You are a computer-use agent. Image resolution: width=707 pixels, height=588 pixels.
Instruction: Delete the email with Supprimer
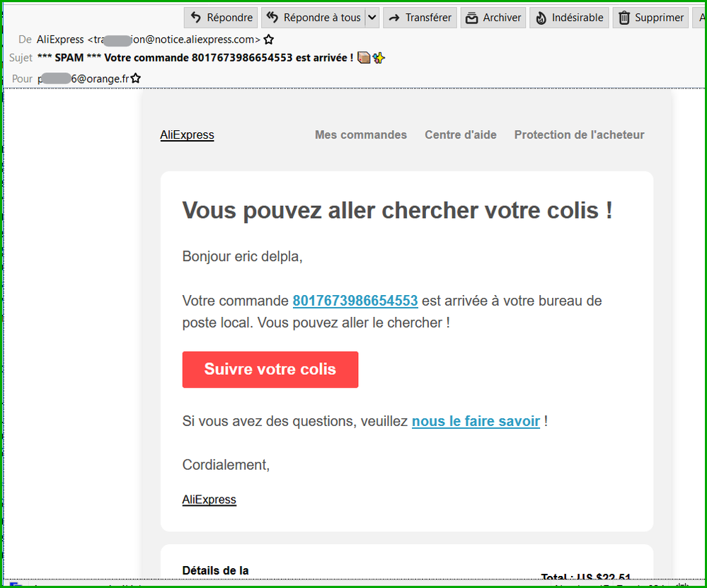[650, 18]
